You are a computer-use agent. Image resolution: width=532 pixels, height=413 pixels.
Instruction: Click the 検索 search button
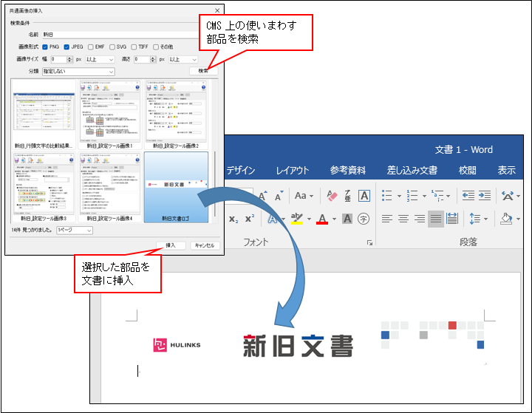tap(203, 71)
